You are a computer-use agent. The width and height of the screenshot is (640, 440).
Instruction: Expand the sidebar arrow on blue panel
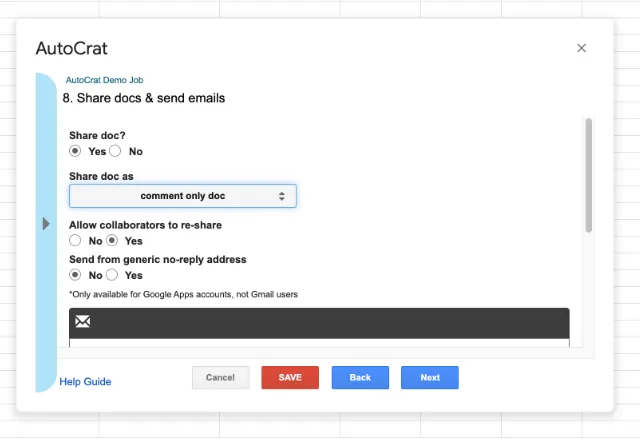tap(46, 224)
